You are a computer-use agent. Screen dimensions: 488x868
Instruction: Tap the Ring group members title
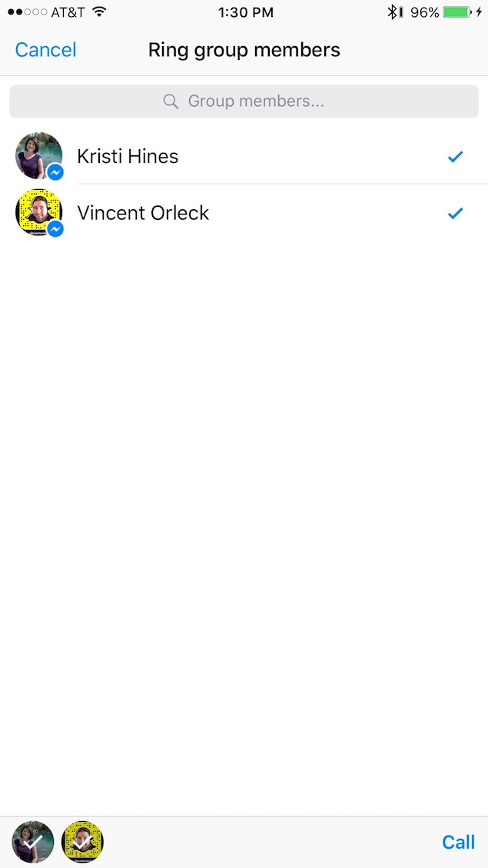pos(244,51)
